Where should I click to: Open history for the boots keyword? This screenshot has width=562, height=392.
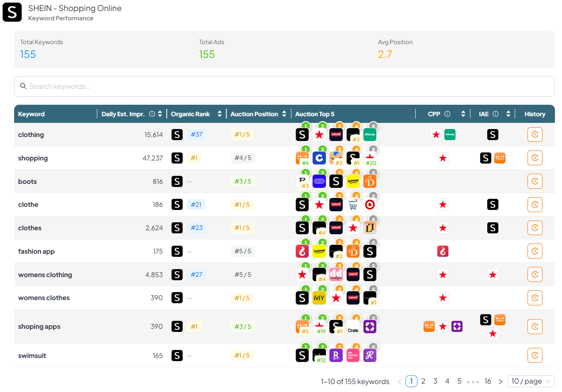pos(535,181)
